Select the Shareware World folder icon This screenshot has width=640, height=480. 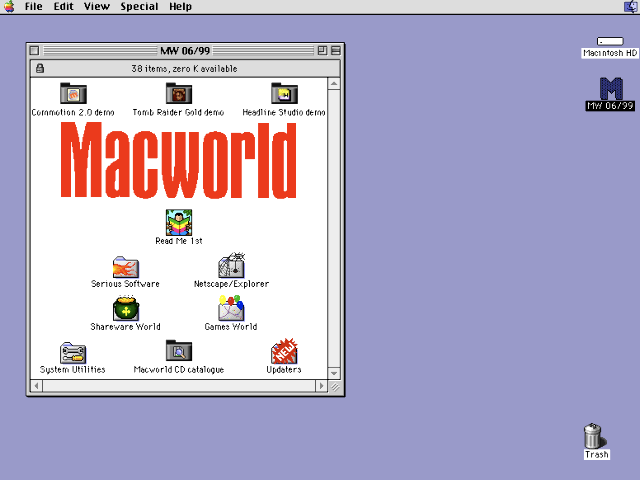pos(126,309)
